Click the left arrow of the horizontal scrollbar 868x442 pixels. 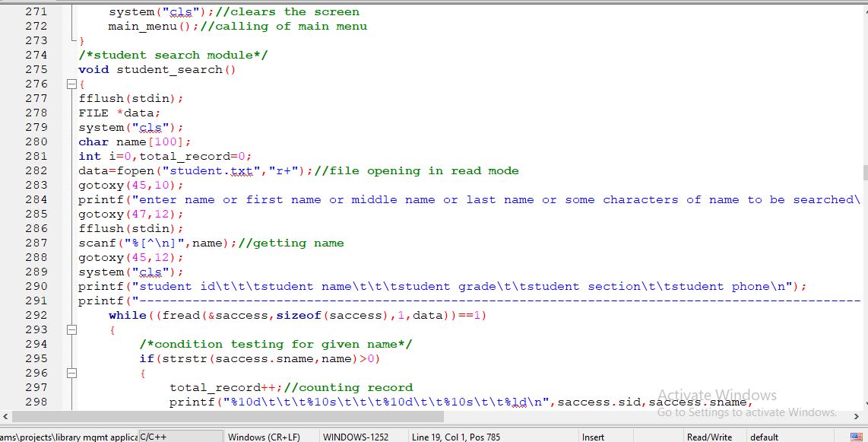5,416
